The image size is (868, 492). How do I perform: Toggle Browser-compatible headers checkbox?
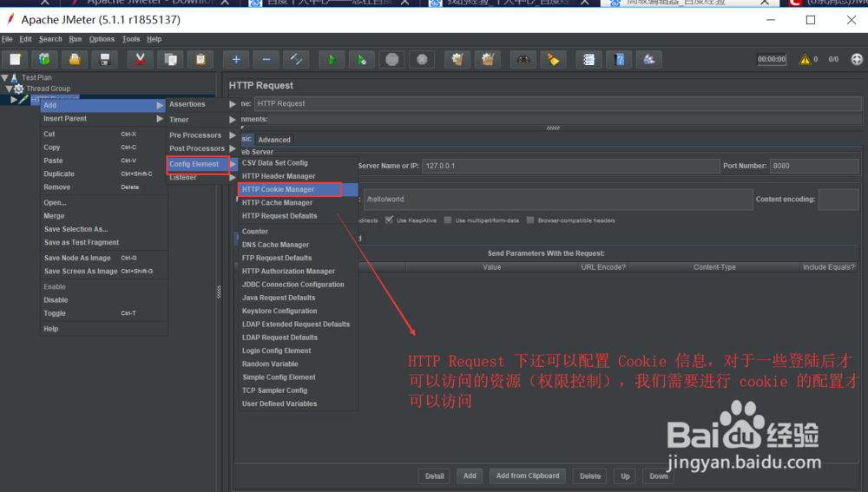529,220
